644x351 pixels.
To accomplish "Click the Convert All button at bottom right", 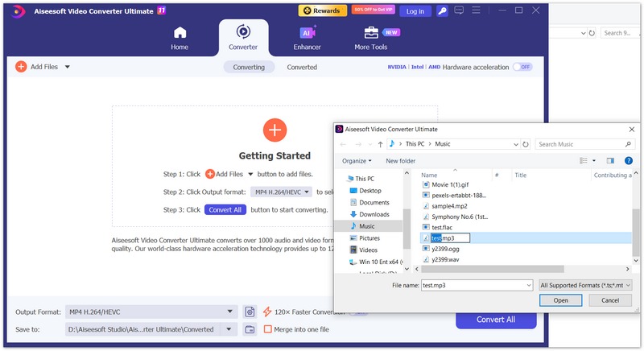I will coord(496,320).
